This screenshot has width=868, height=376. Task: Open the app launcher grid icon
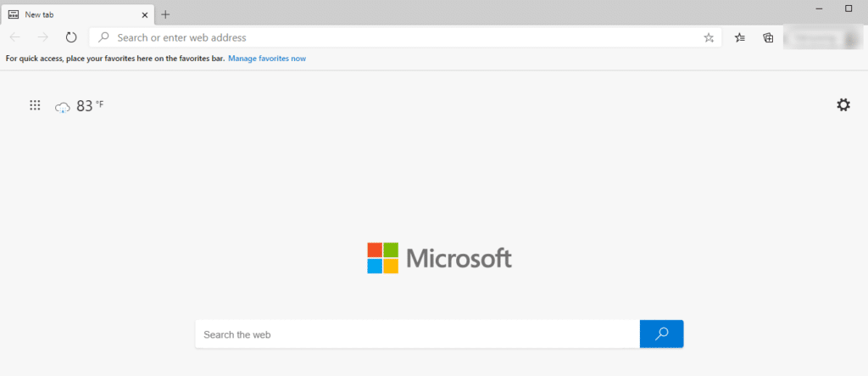pyautogui.click(x=35, y=105)
